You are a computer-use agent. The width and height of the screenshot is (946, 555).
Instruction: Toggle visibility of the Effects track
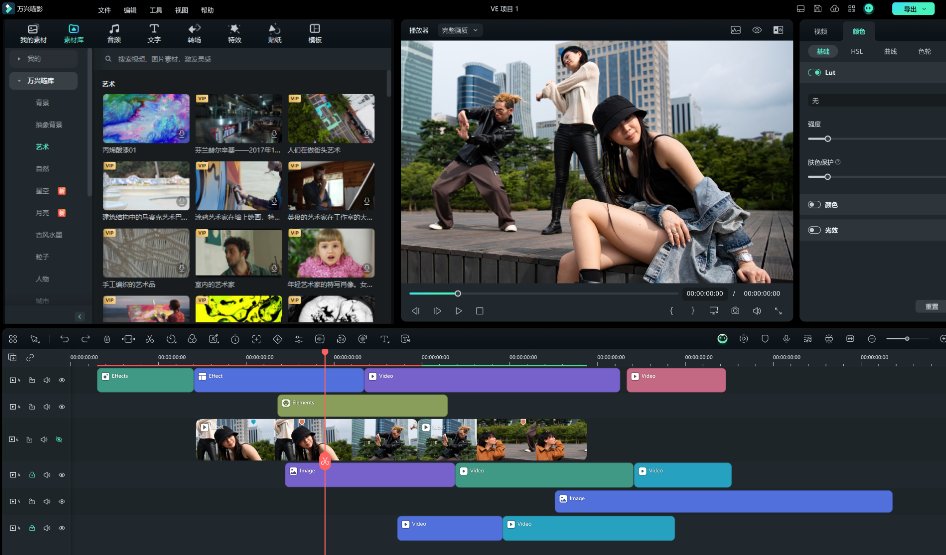pos(62,381)
